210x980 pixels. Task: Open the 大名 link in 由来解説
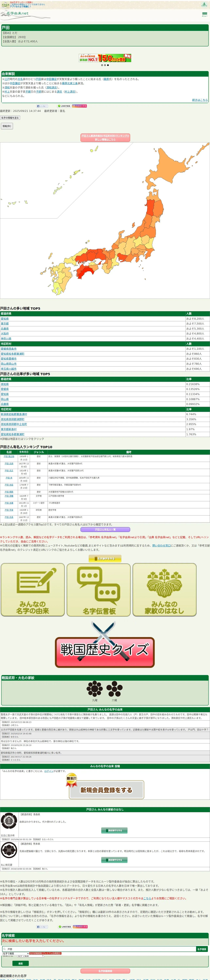click(x=20, y=79)
